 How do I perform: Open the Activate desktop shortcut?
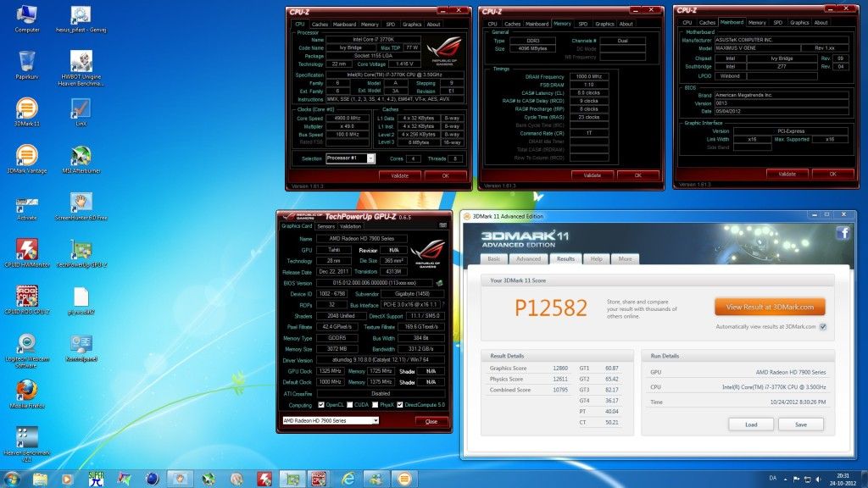(x=26, y=207)
